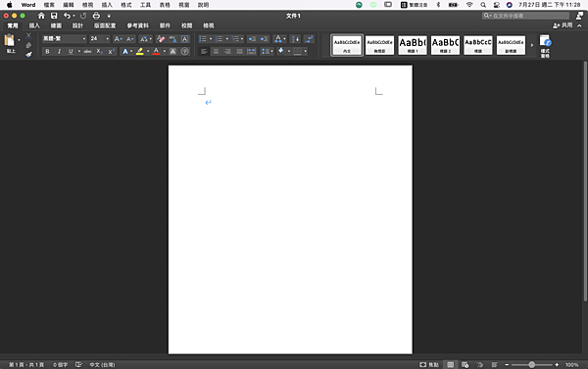Customize the quick access toolbar dropdown

pyautogui.click(x=109, y=16)
